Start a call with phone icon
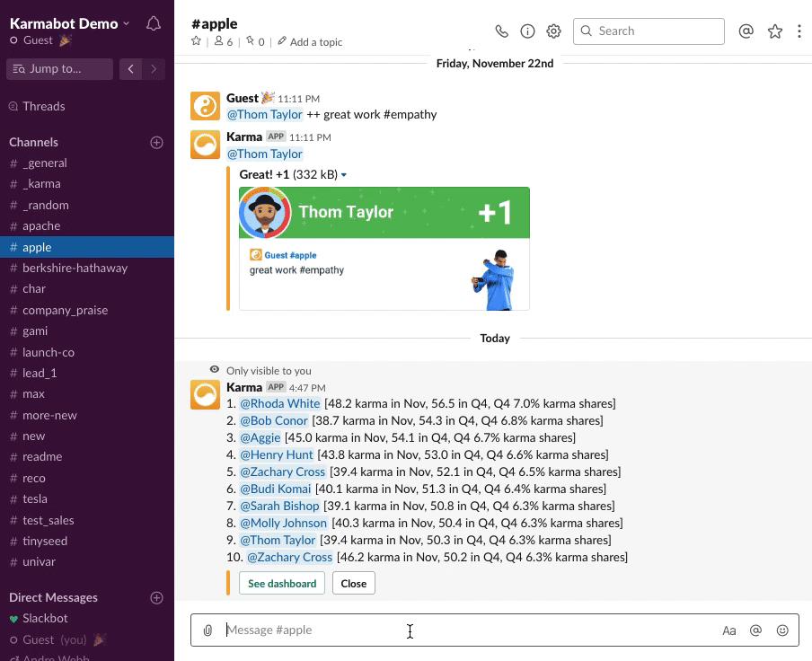This screenshot has width=812, height=661. [x=501, y=31]
